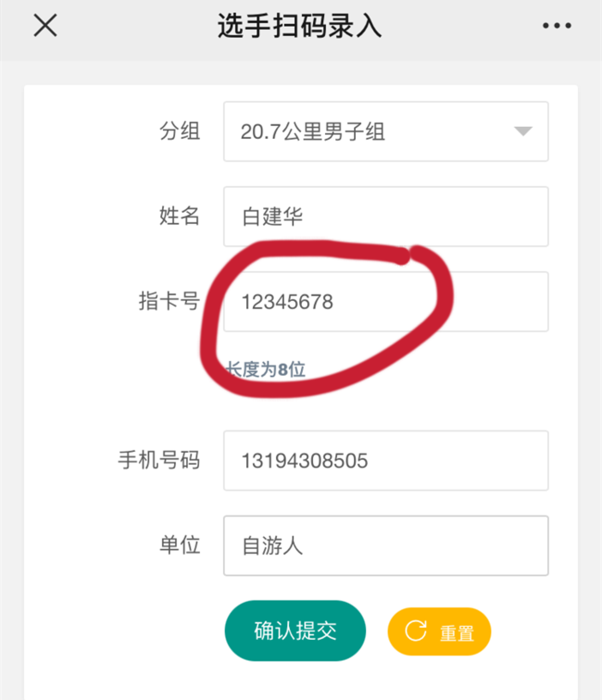The width and height of the screenshot is (602, 700).
Task: Click the 指卡号 label text
Action: pyautogui.click(x=169, y=301)
